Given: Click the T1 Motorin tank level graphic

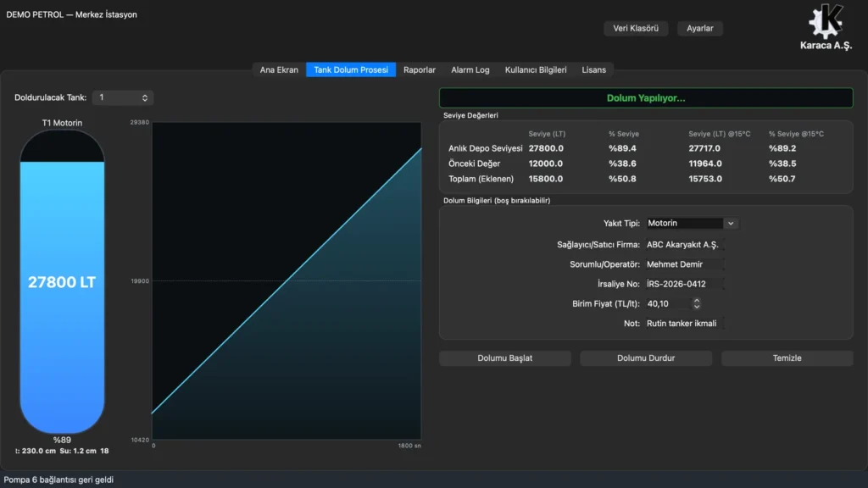Looking at the screenshot, I should (62, 281).
